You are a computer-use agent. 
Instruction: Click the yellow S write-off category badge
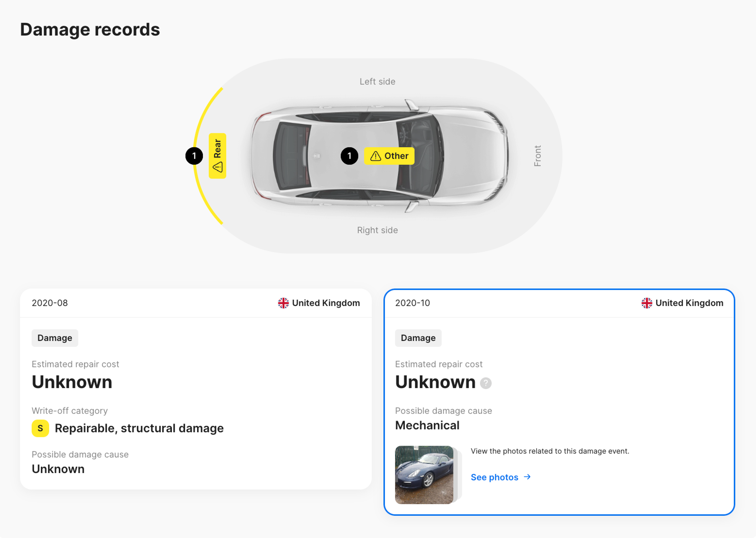[40, 428]
